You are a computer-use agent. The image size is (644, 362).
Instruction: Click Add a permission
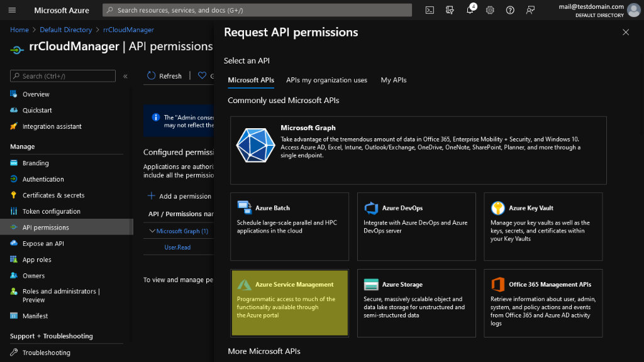click(179, 196)
